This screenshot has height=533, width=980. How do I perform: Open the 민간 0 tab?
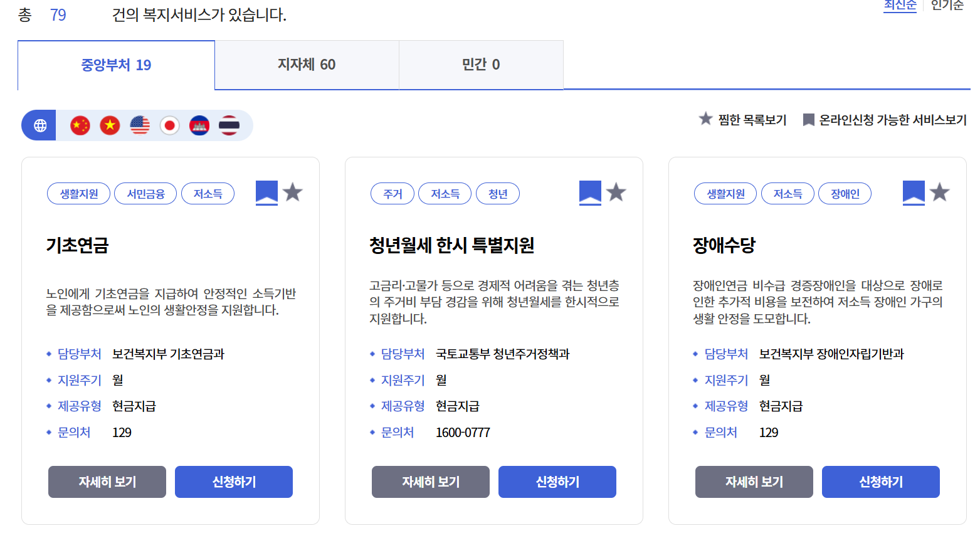point(481,65)
